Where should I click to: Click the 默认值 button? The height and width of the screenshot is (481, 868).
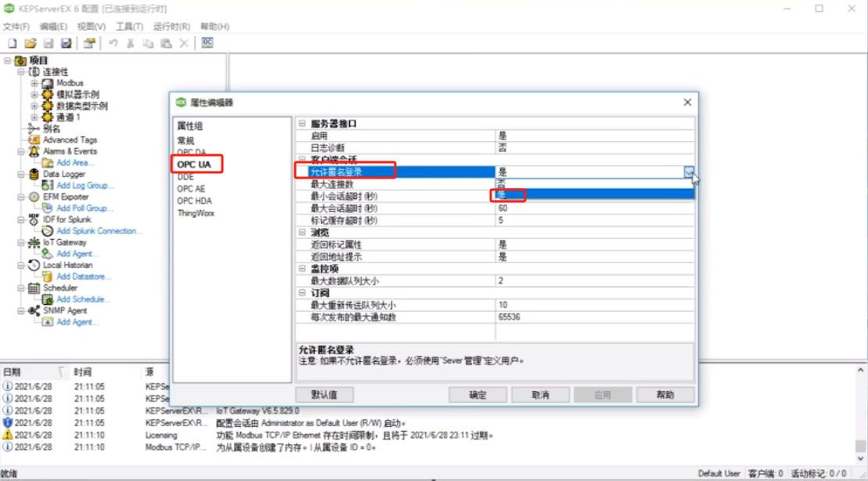tap(324, 395)
